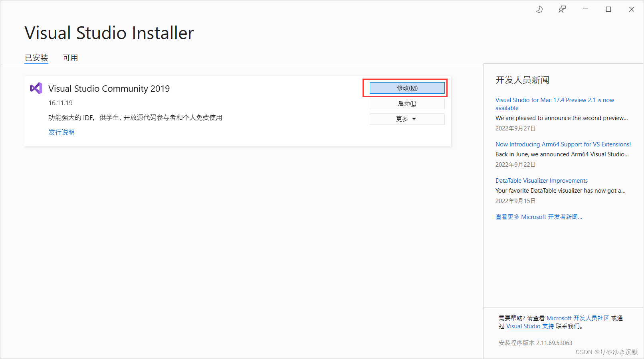Open the Microsoft 开发人员社区 link
Screen dimensions: 644x359
click(x=578, y=318)
